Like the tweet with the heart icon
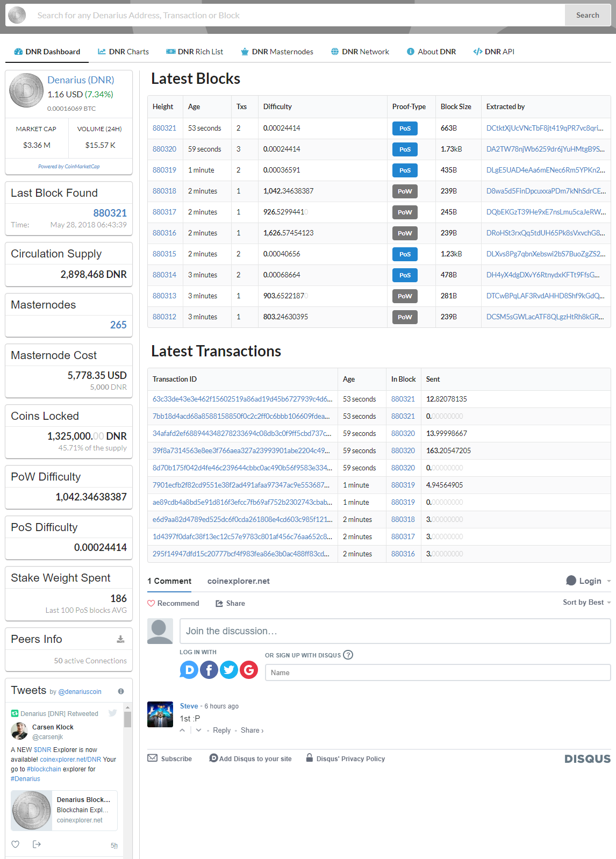 16,844
